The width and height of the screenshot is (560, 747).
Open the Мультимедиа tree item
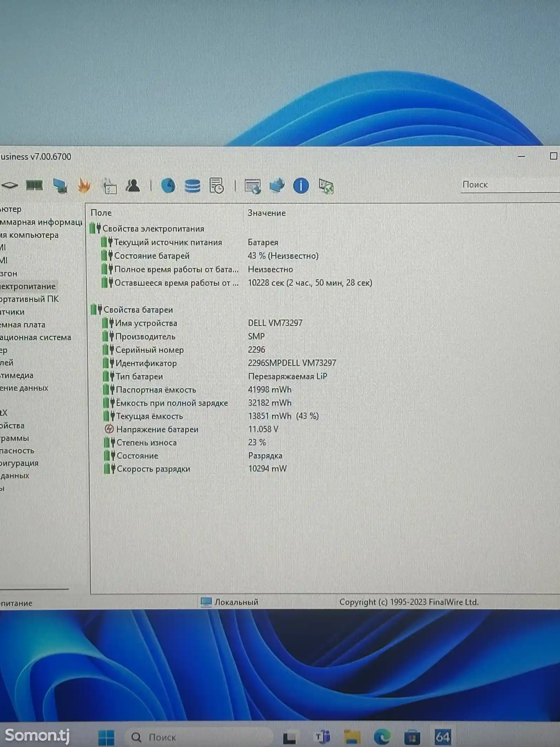point(17,375)
